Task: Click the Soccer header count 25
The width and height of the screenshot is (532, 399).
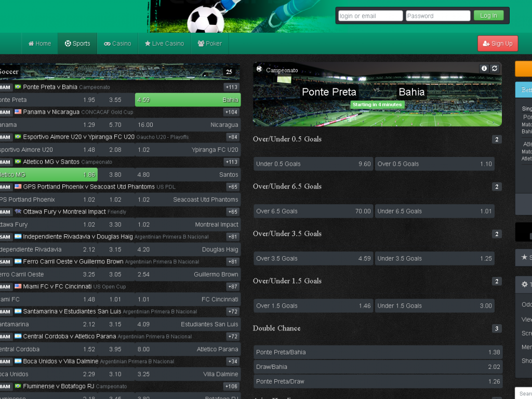Action: [229, 72]
